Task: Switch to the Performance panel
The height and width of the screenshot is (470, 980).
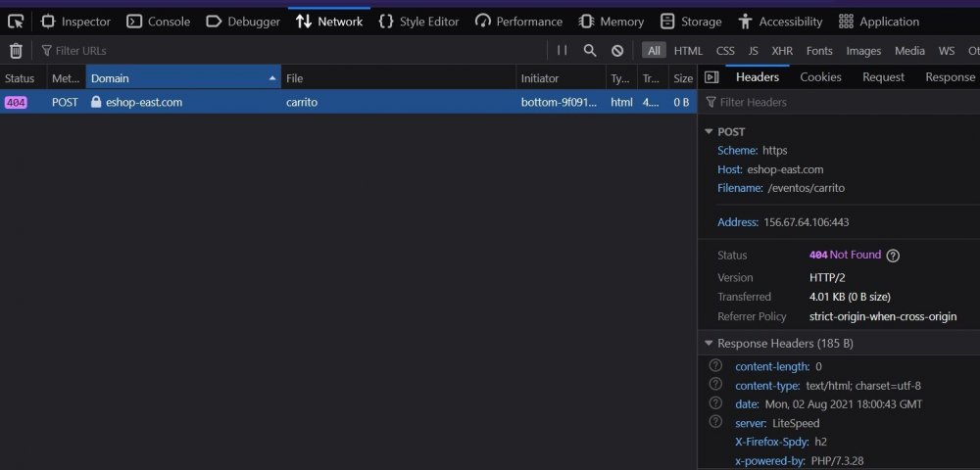Action: tap(518, 22)
